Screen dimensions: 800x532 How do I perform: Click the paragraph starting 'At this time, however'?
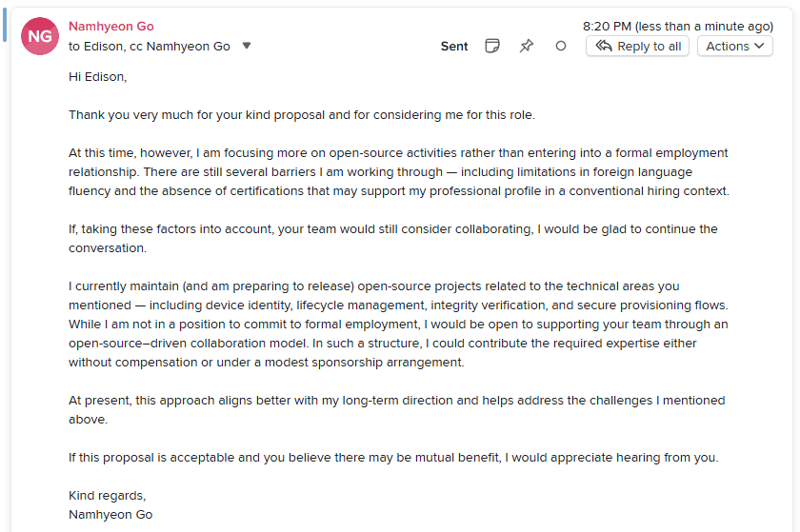pos(398,171)
